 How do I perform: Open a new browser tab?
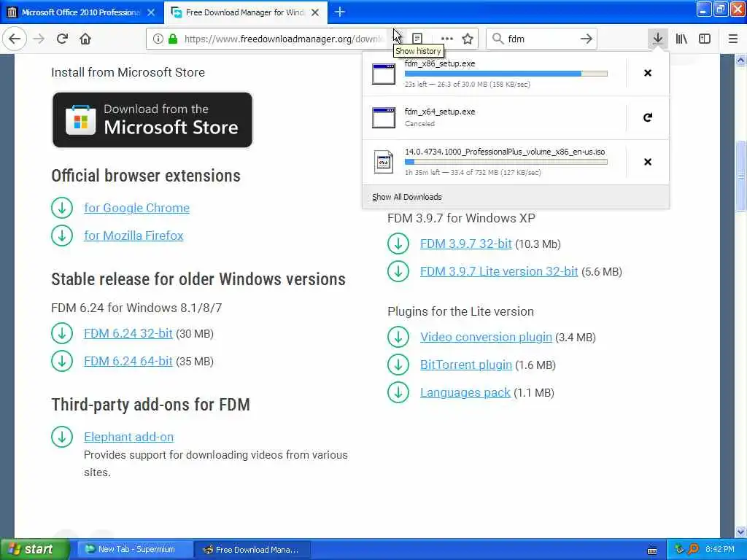click(340, 12)
